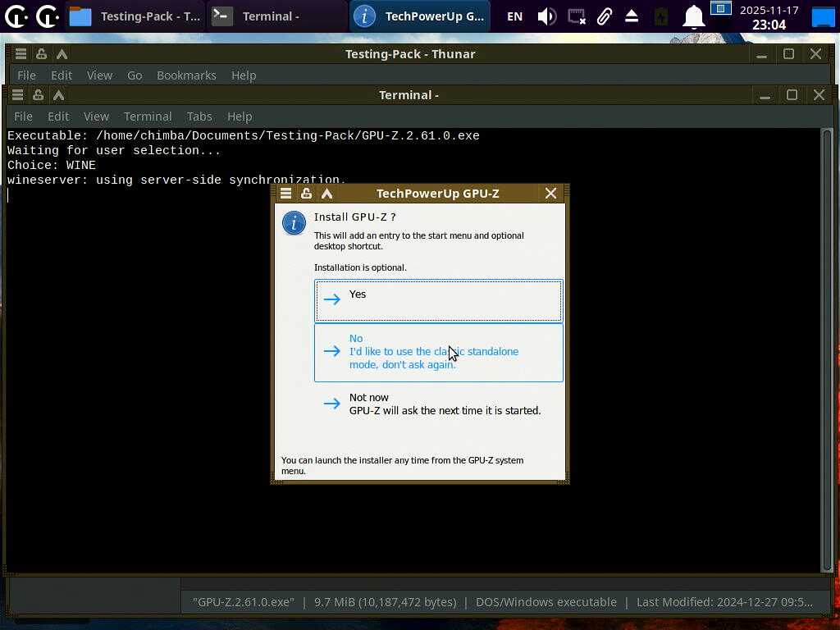840x630 pixels.
Task: Open the Terminal menu in Terminal menubar
Action: pos(148,116)
